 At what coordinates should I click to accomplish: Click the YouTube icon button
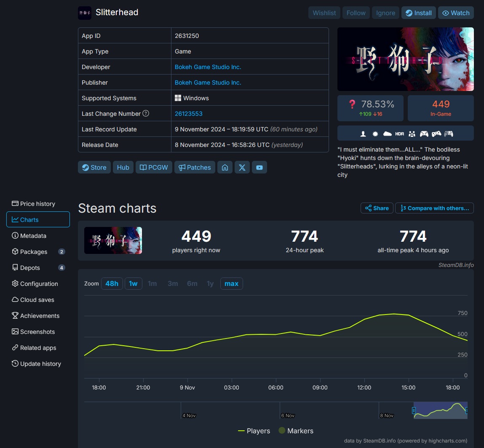click(259, 167)
